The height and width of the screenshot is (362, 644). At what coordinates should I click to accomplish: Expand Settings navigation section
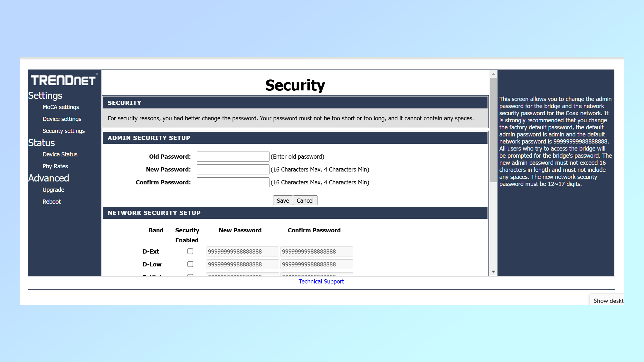click(x=45, y=95)
